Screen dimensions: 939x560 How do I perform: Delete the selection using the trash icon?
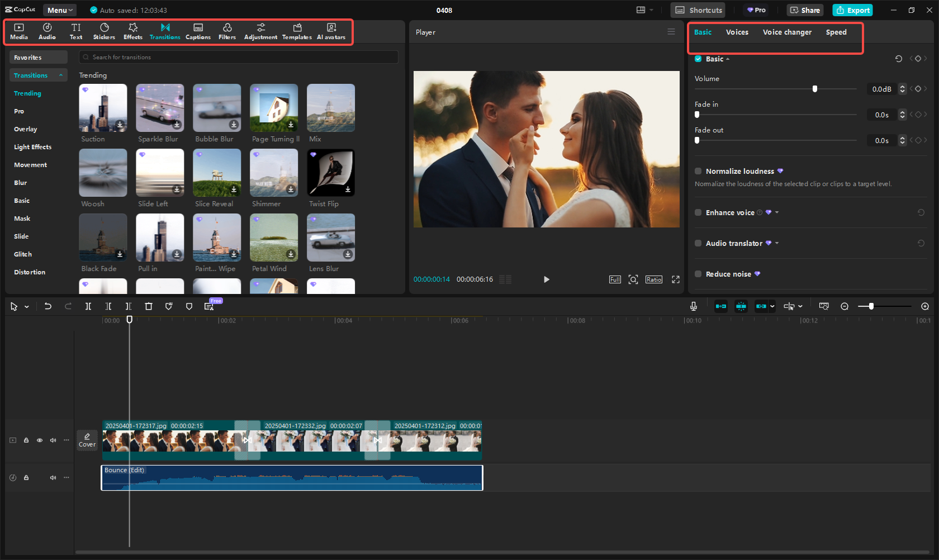(149, 306)
